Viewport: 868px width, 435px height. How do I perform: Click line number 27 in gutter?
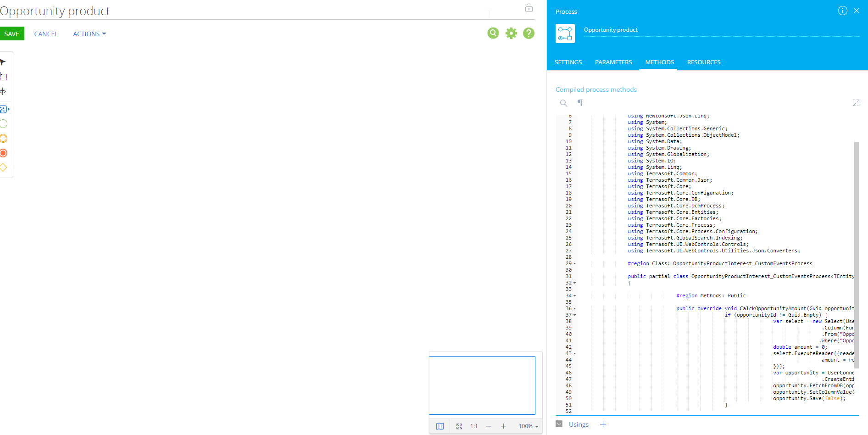(568, 251)
